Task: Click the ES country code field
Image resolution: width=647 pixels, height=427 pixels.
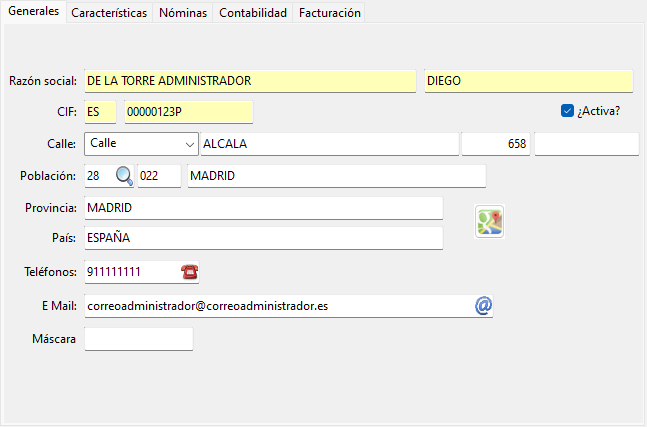Action: tap(100, 112)
